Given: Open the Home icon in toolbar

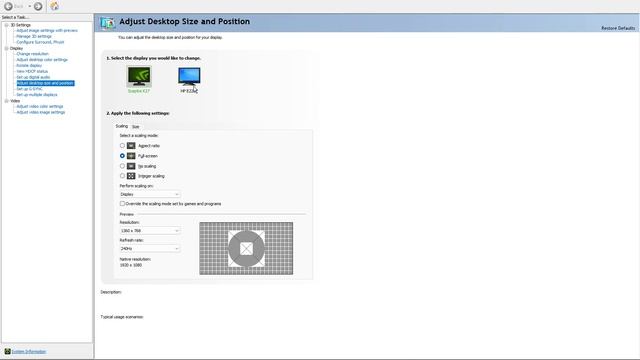Looking at the screenshot, I should (x=54, y=6).
